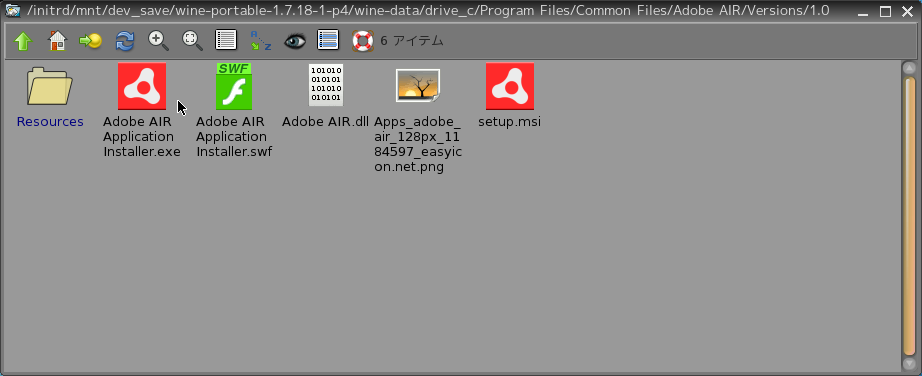Select the Resources folder icon
Screen dimensions: 922x376
(49, 86)
